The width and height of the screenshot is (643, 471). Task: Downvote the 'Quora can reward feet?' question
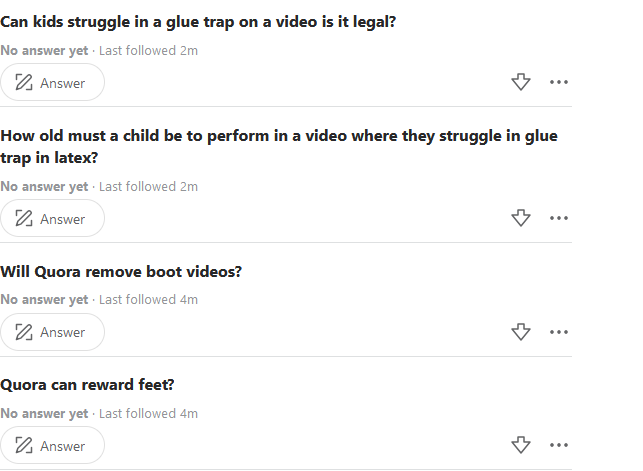[520, 445]
